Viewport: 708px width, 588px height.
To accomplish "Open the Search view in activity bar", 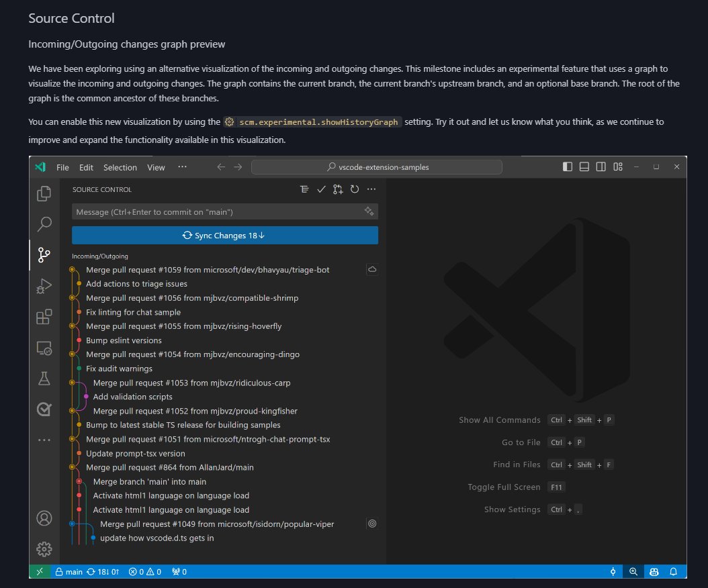I will point(44,224).
